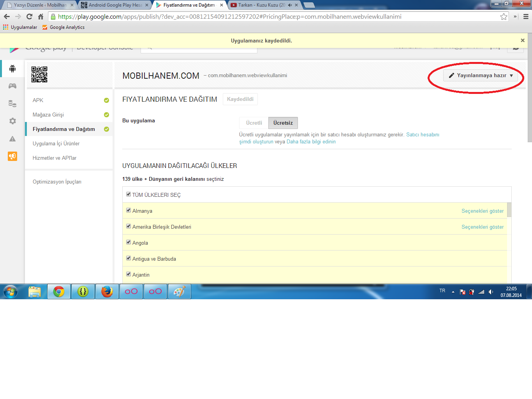532x399 pixels.
Task: Click the Kaydedildi button
Action: 240,99
